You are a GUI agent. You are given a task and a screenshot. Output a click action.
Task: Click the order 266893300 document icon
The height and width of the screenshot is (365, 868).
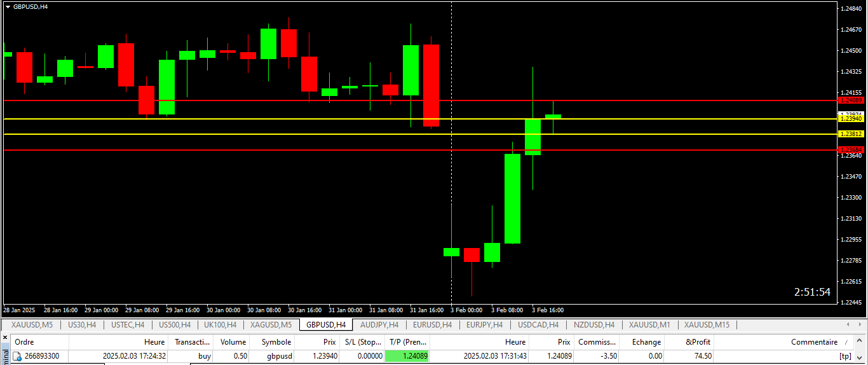(17, 356)
